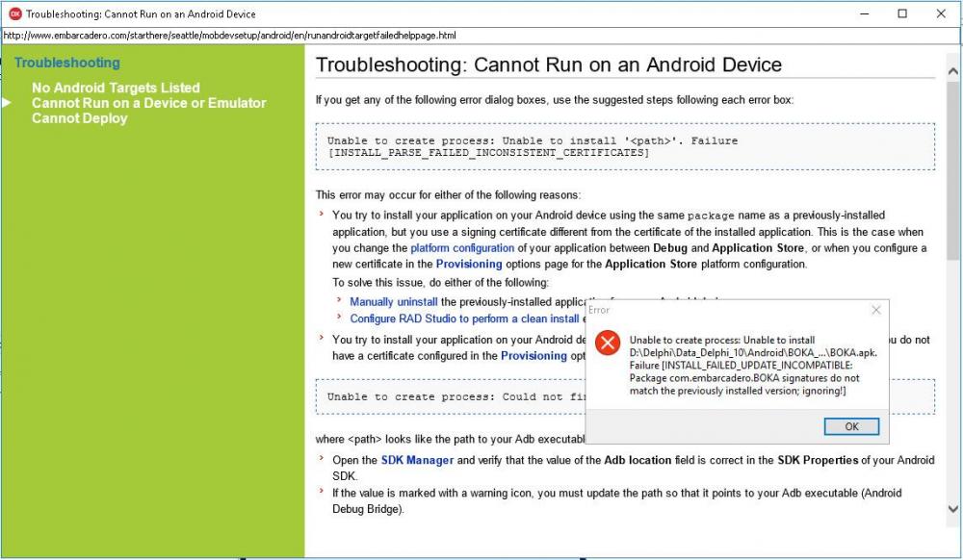Screen dimensions: 963x560
Task: Click the bold 'Adb location' text
Action: tap(638, 460)
